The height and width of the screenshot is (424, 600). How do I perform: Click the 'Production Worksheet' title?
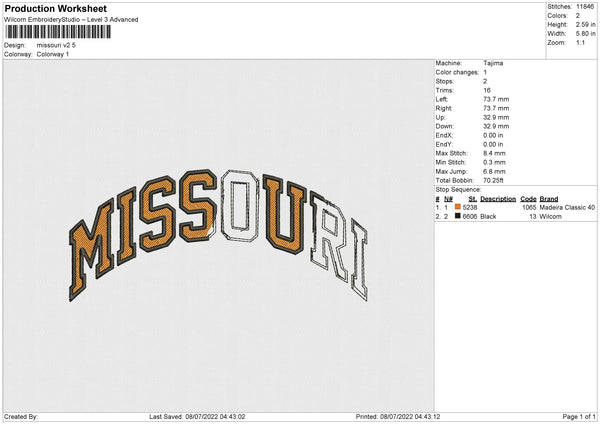(56, 8)
